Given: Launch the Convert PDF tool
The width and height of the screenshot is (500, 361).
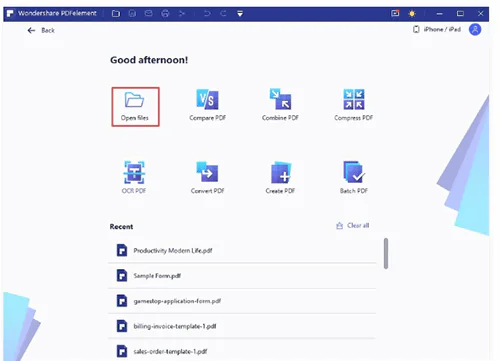Looking at the screenshot, I should coord(207,178).
